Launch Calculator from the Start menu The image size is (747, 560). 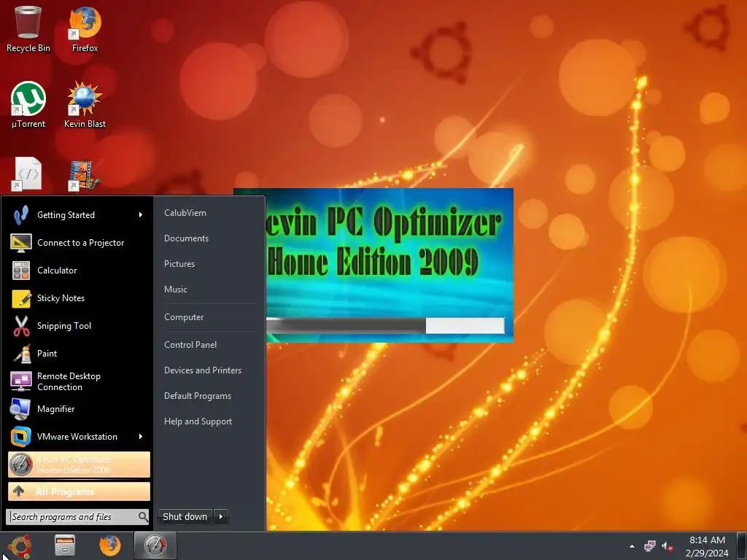coord(79,270)
